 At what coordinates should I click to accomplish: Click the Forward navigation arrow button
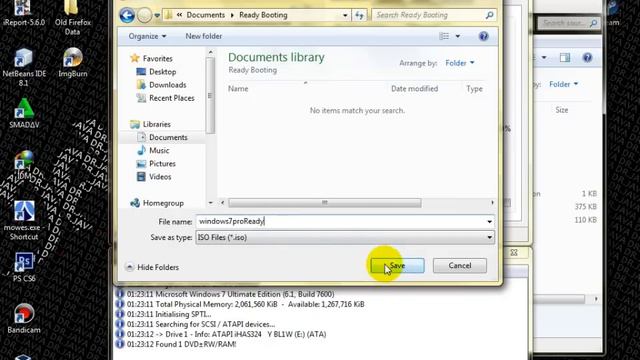144,16
